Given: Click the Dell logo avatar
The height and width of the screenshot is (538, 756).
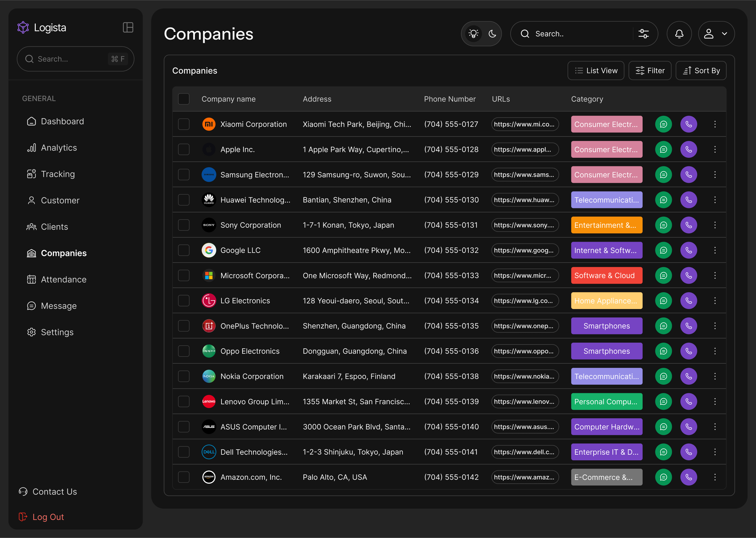Looking at the screenshot, I should (208, 452).
